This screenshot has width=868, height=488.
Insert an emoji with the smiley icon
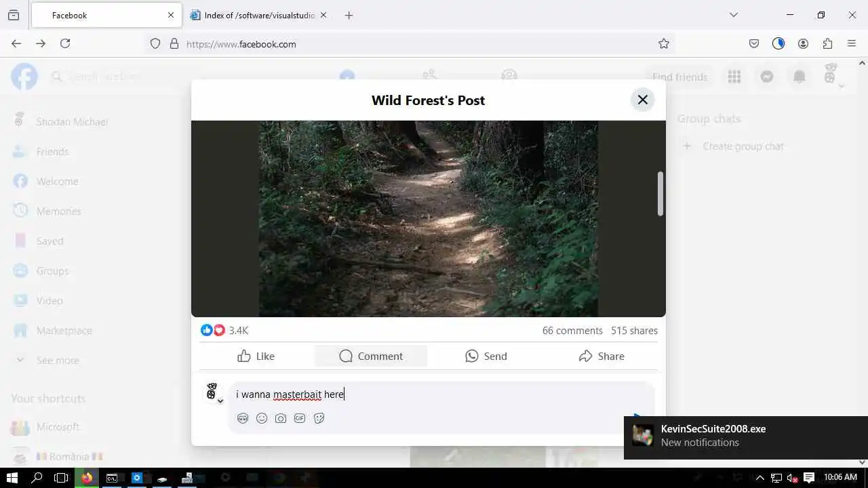pyautogui.click(x=262, y=418)
